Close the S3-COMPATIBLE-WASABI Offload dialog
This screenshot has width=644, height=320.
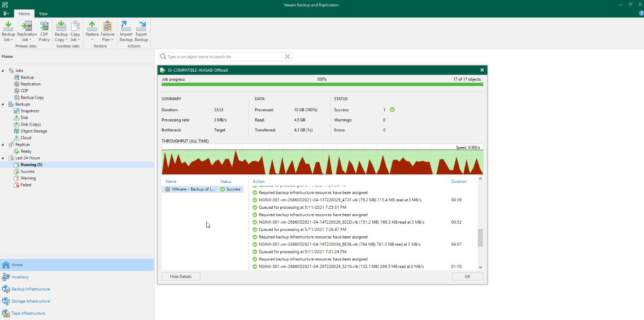point(482,70)
